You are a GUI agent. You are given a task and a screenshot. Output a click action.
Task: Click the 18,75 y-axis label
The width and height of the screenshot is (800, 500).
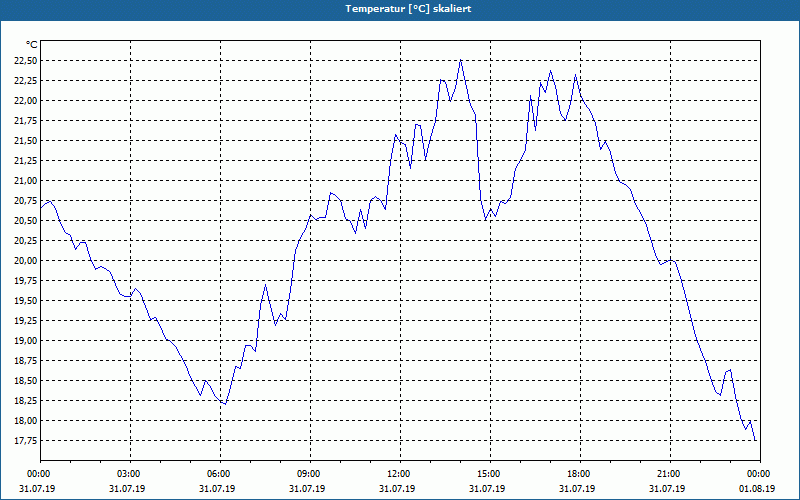click(26, 361)
